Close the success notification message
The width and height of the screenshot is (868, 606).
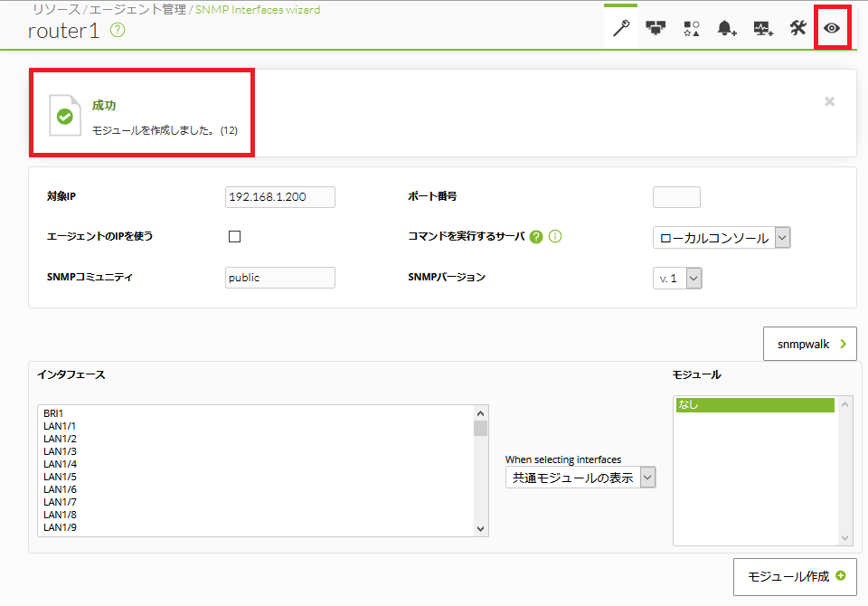(829, 101)
